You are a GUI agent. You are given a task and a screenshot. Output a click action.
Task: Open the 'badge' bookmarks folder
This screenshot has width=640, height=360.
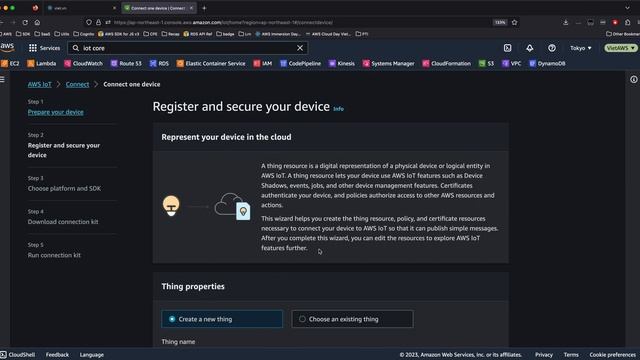click(x=225, y=34)
